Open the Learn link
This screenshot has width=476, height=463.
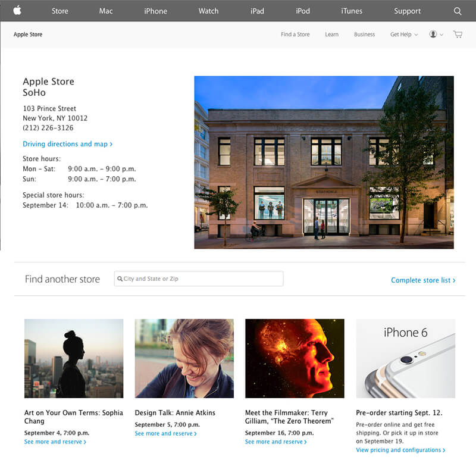331,35
